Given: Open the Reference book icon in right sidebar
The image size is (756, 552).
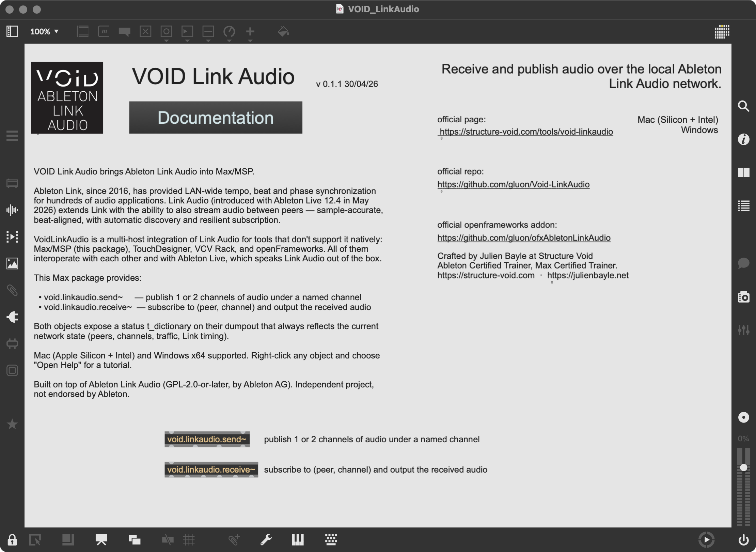Looking at the screenshot, I should 743,172.
